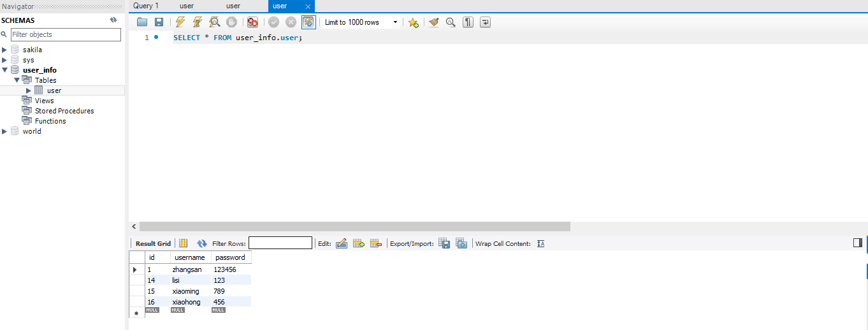The image size is (868, 330).
Task: Select the lisi username cell
Action: (x=191, y=280)
